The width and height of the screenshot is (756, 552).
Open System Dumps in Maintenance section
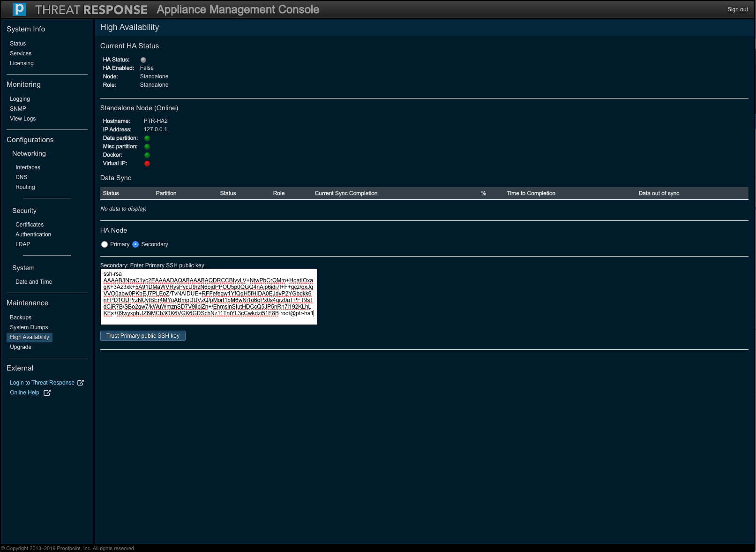[29, 327]
